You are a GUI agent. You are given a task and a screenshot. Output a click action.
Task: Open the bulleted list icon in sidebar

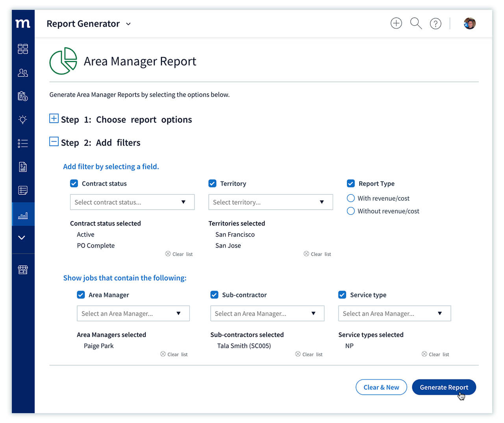[x=23, y=143]
